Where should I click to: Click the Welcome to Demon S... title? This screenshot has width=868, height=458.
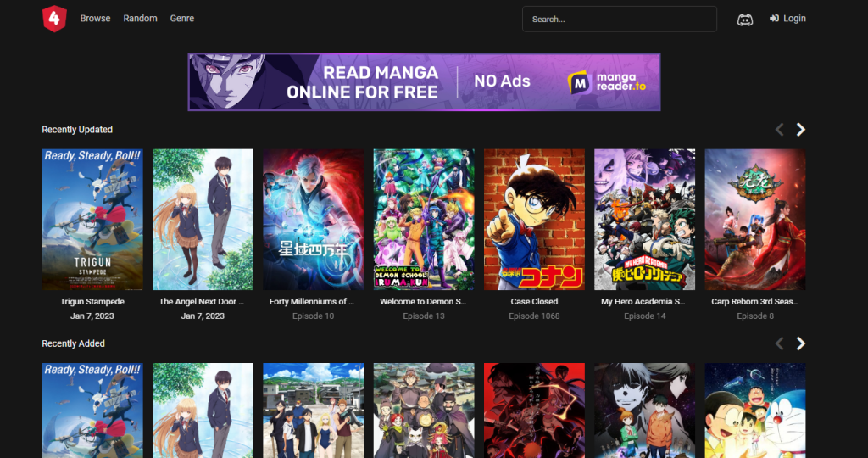click(423, 302)
